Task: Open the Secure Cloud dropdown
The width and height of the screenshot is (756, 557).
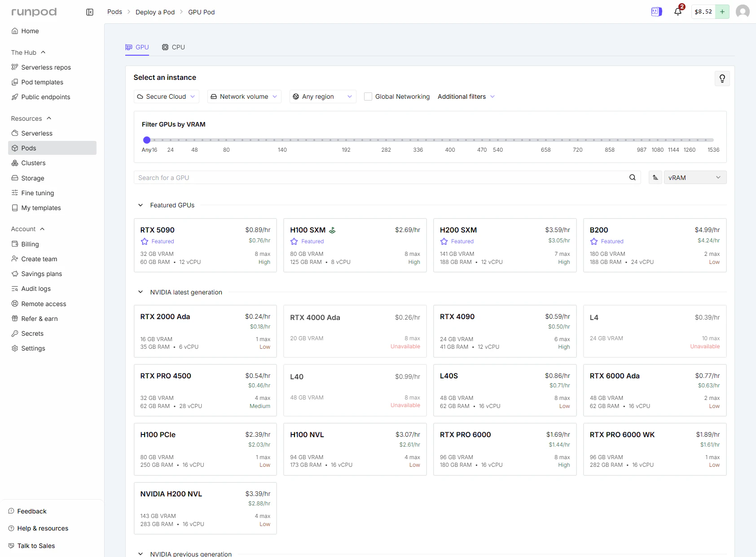Action: tap(166, 96)
